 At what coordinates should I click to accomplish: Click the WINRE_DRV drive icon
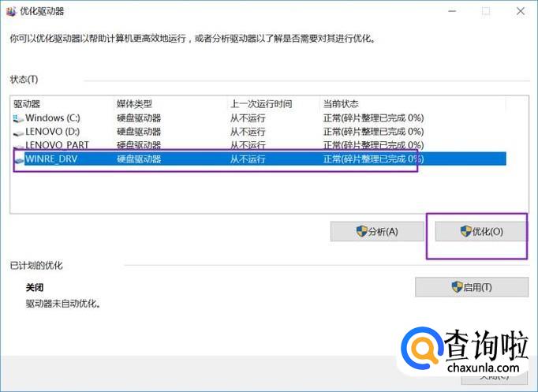pos(18,159)
